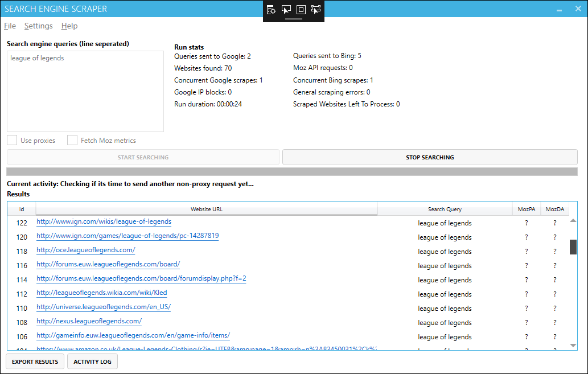Close the Search Engine Scraper window
The height and width of the screenshot is (374, 588).
coord(578,9)
